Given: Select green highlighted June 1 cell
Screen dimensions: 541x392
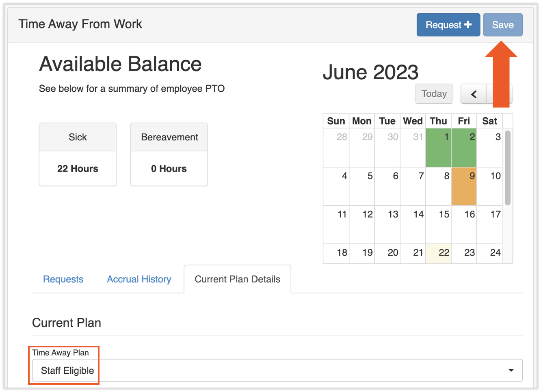Looking at the screenshot, I should click(438, 148).
